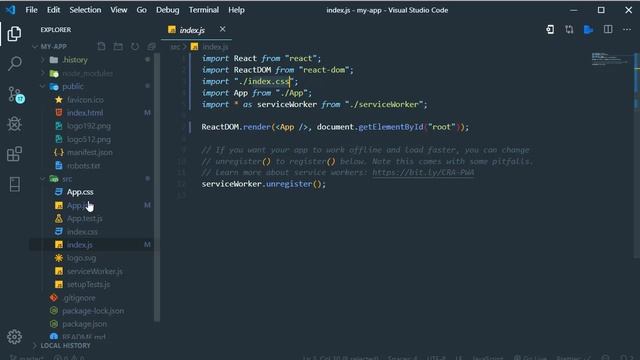The height and width of the screenshot is (360, 640).
Task: Place cursor on serviceWorker.unregister() line
Action: (264, 184)
